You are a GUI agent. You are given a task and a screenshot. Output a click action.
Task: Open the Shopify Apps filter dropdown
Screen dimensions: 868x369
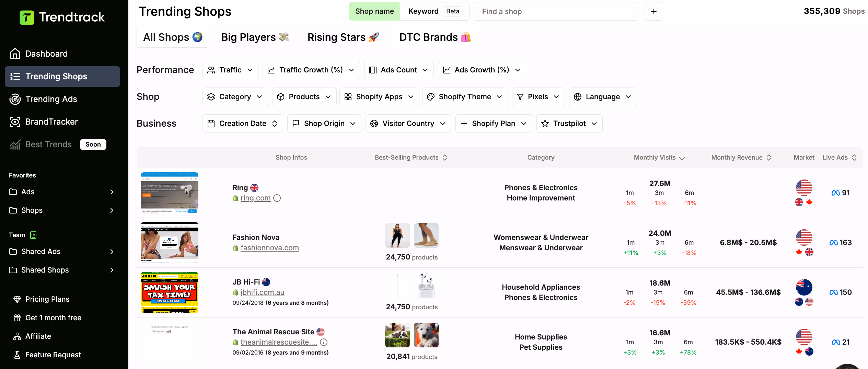pos(379,97)
